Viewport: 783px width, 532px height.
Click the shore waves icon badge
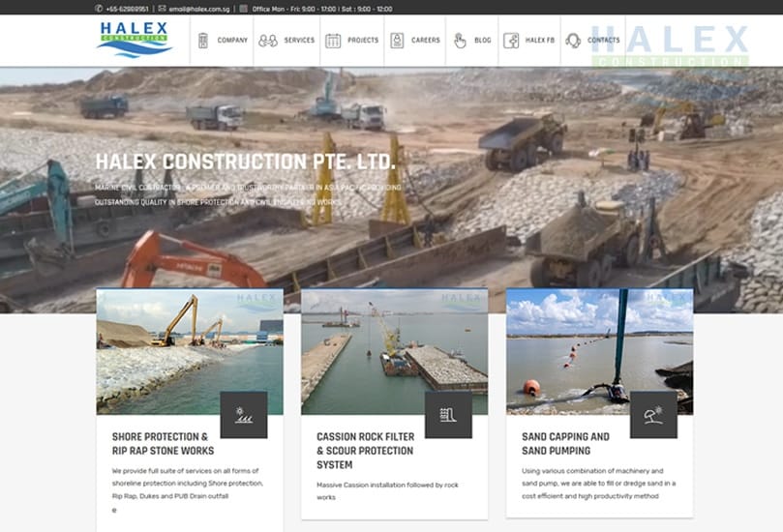pyautogui.click(x=244, y=415)
